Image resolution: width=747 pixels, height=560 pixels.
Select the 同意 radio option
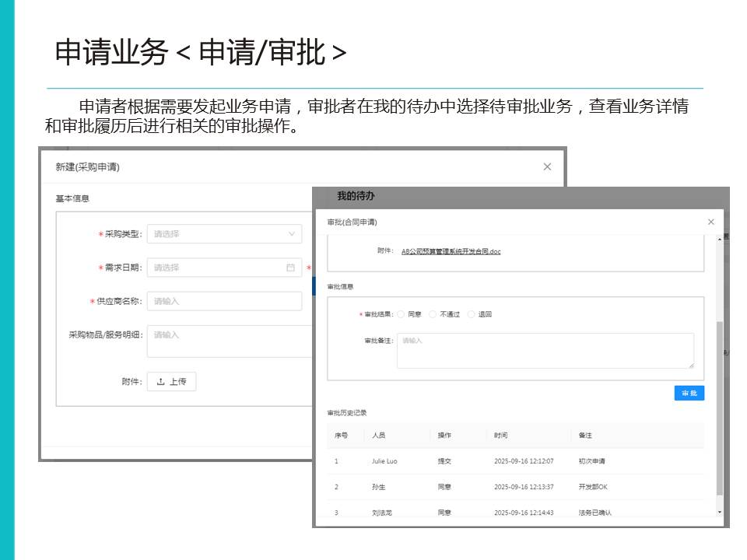401,314
